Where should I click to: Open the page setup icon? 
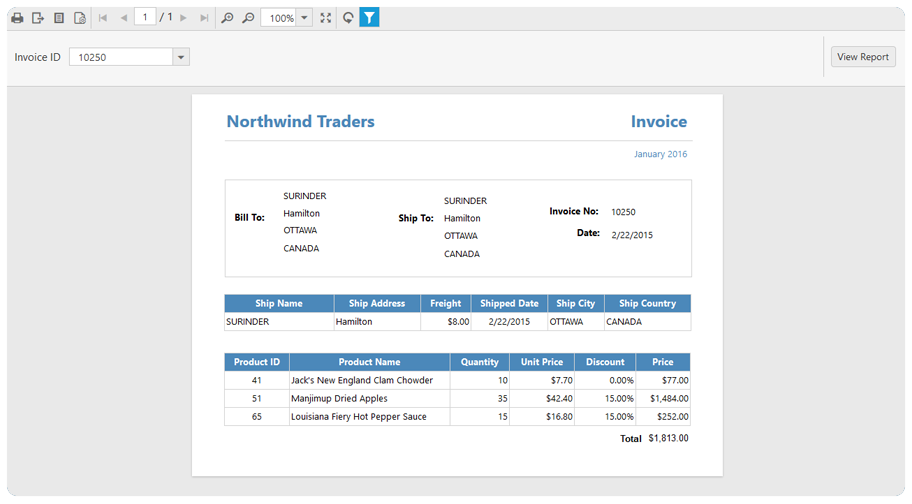click(80, 18)
